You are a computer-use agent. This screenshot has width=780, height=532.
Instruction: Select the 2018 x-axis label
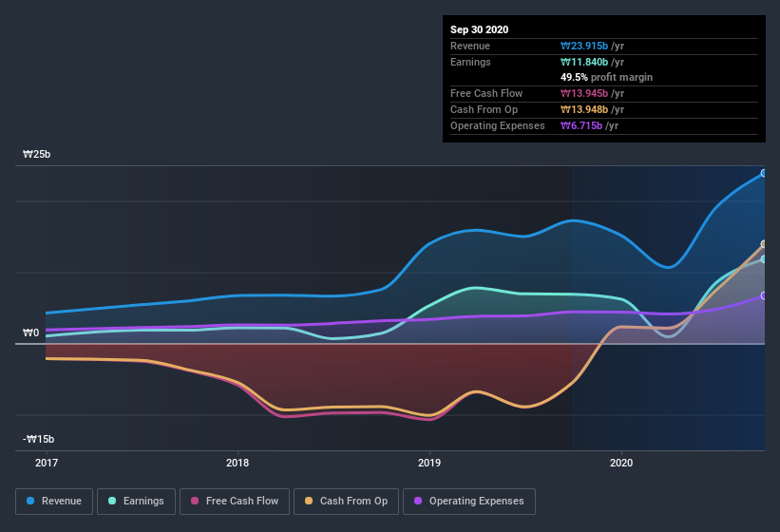pos(238,464)
